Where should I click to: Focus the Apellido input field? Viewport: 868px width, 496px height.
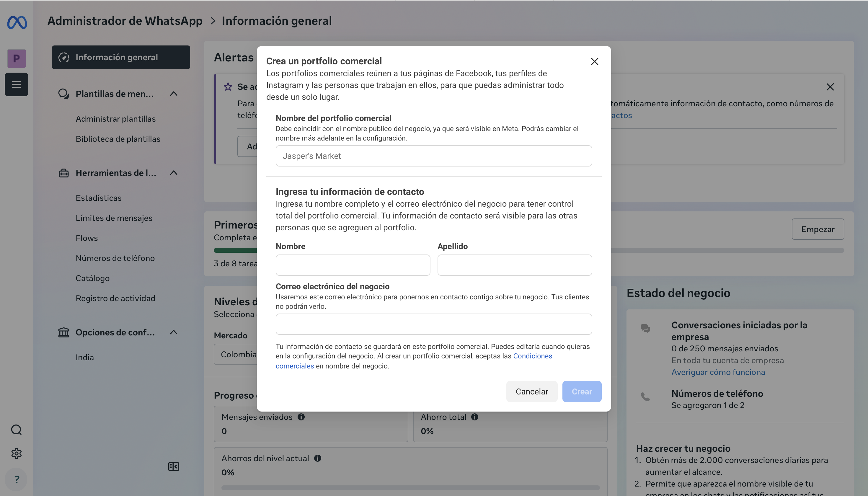[x=515, y=265]
